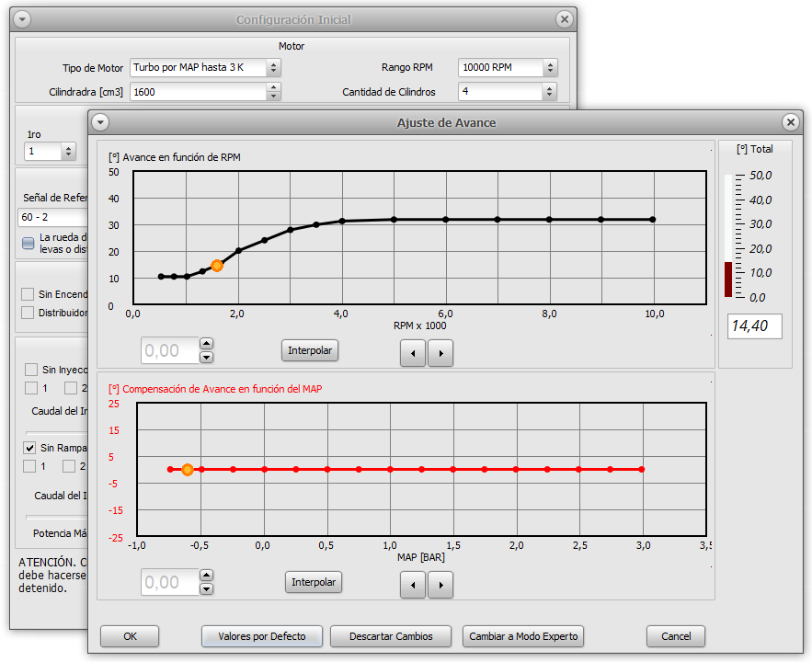Image resolution: width=812 pixels, height=662 pixels.
Task: Click the 'Compensación de Avance en función del MAP' title
Action: click(215, 389)
